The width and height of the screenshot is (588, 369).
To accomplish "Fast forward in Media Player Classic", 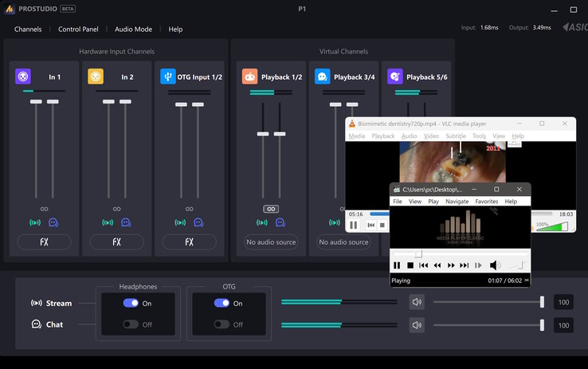I will (451, 265).
